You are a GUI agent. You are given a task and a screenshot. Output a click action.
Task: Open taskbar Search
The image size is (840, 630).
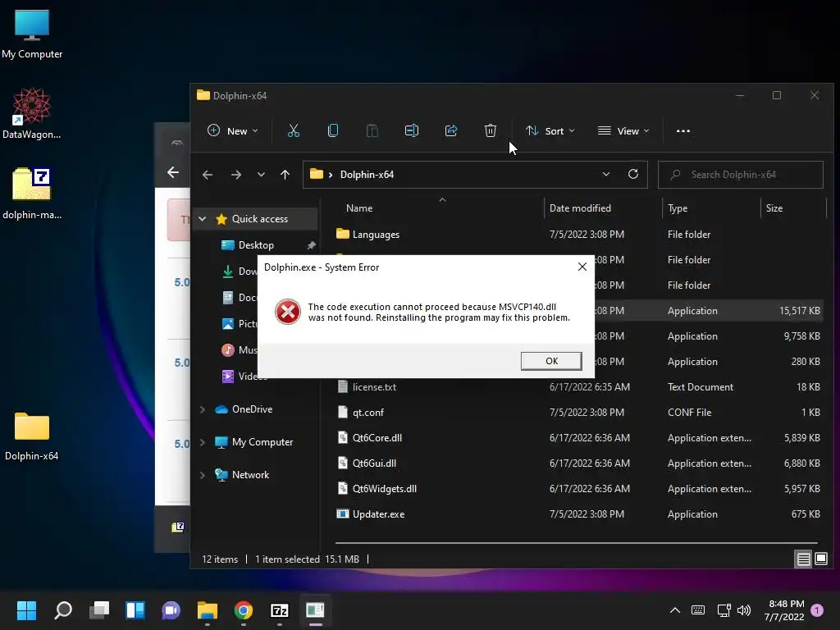click(x=63, y=610)
